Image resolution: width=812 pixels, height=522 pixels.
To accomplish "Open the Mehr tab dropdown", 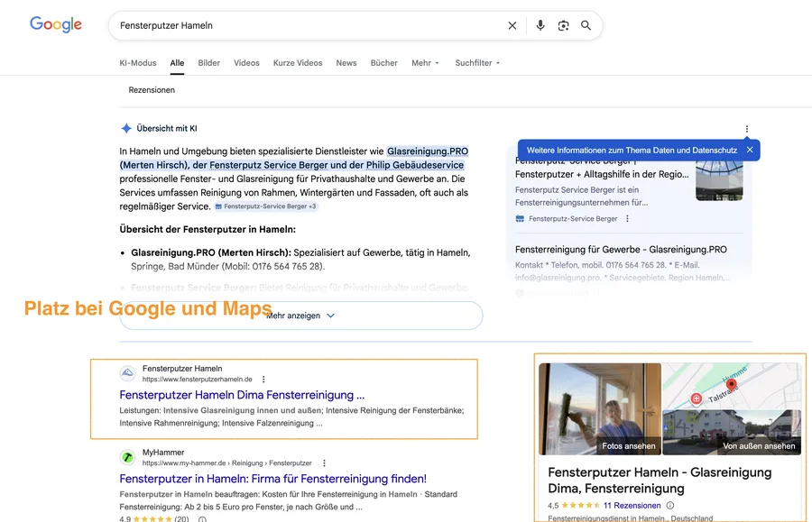I will [425, 63].
